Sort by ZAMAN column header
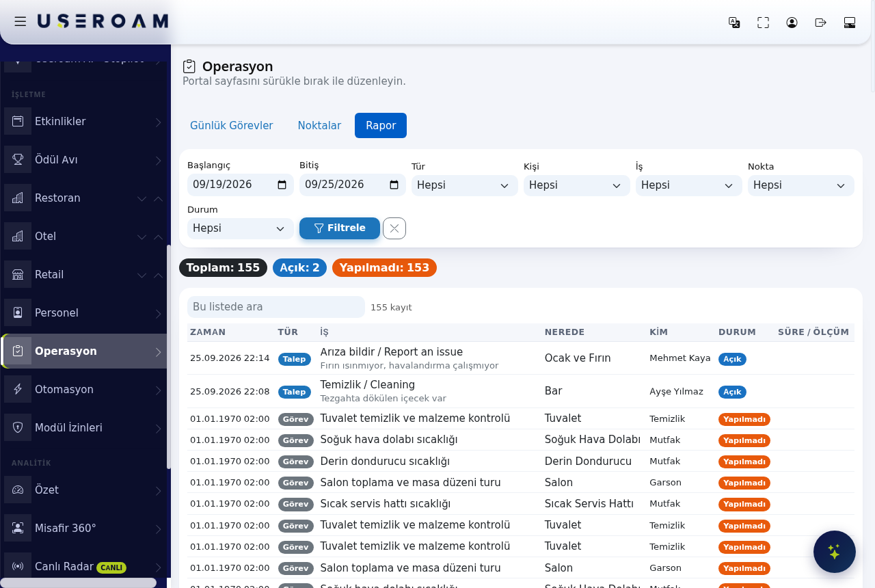The width and height of the screenshot is (875, 588). [x=208, y=332]
